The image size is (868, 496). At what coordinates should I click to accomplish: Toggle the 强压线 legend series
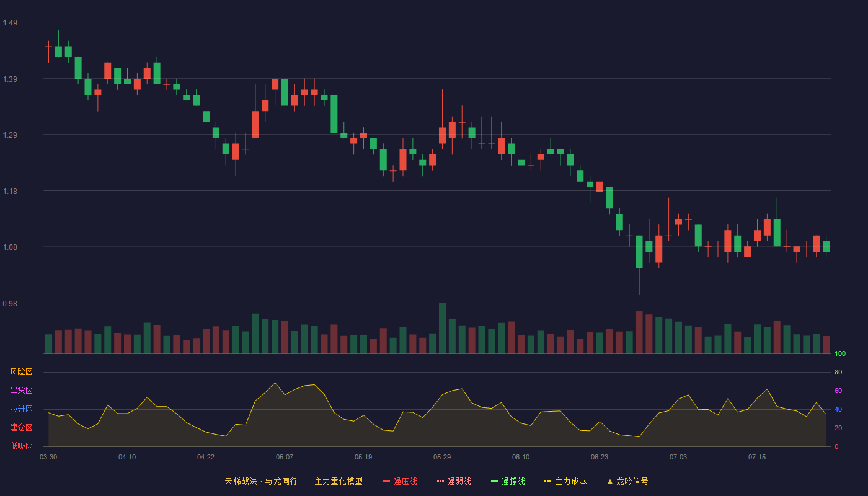pos(400,481)
